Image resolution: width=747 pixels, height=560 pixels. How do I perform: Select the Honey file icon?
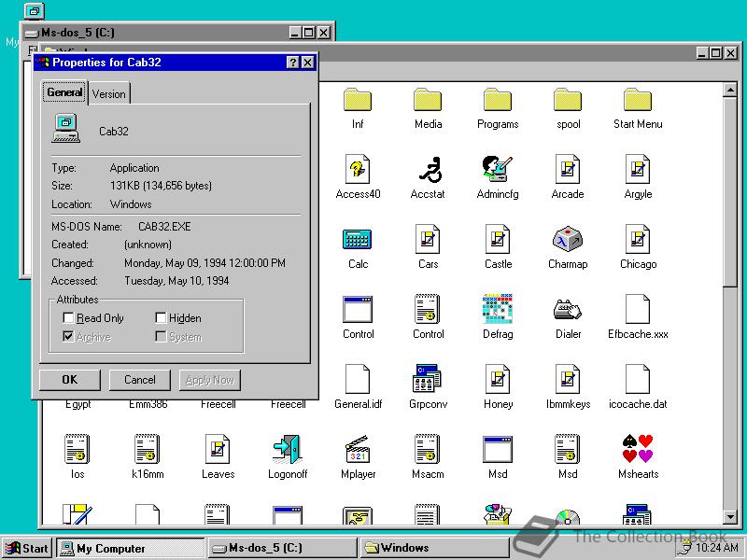[498, 379]
